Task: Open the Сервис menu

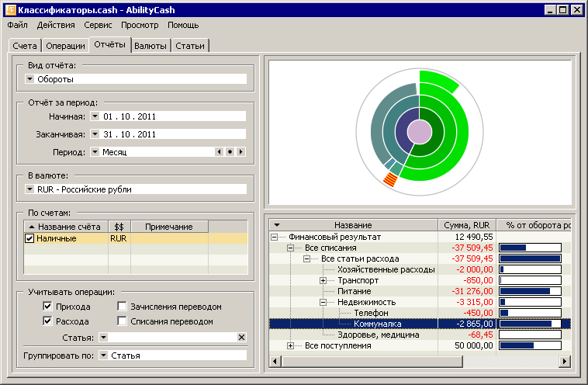Action: [97, 25]
